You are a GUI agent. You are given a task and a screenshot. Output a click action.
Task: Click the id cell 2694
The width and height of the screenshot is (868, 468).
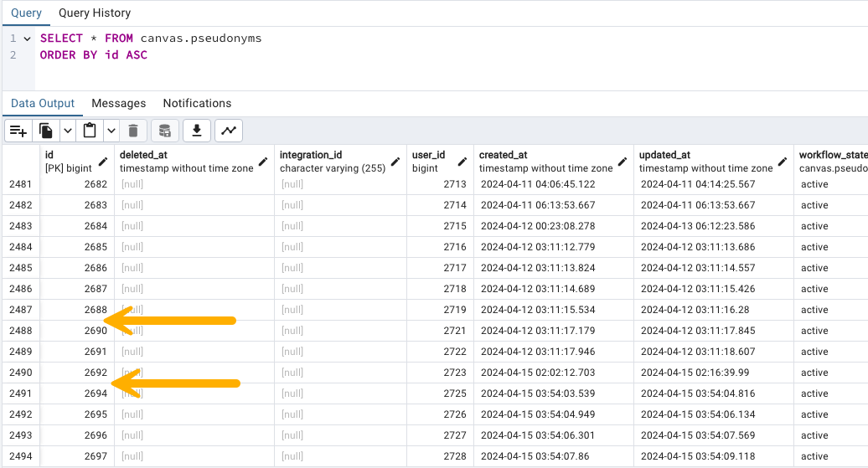tap(77, 393)
